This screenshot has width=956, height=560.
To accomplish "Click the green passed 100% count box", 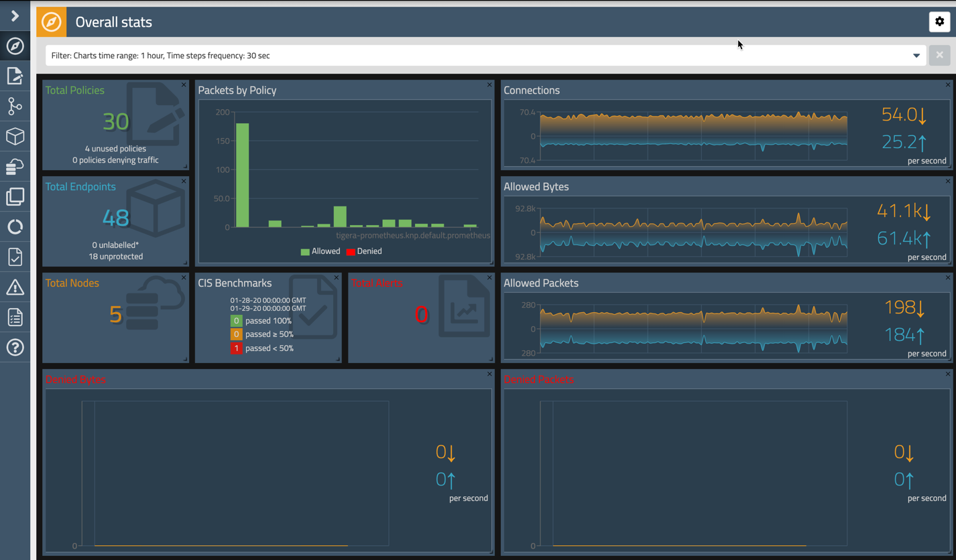I will [236, 321].
